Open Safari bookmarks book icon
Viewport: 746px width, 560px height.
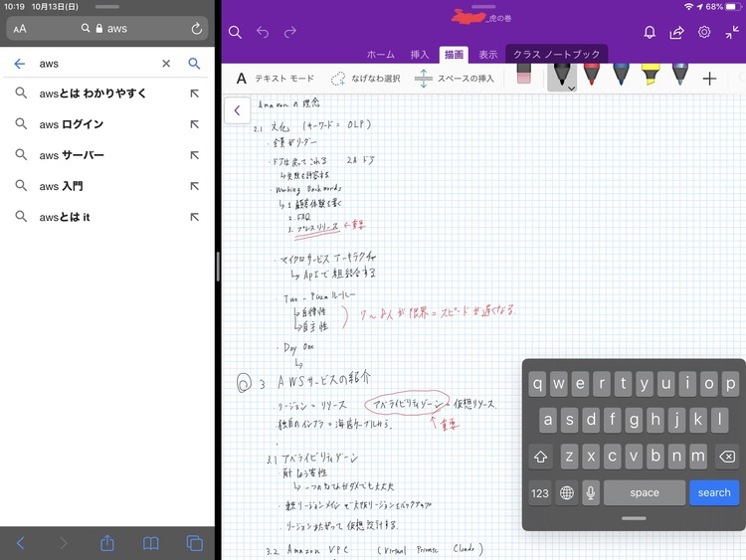pyautogui.click(x=151, y=543)
